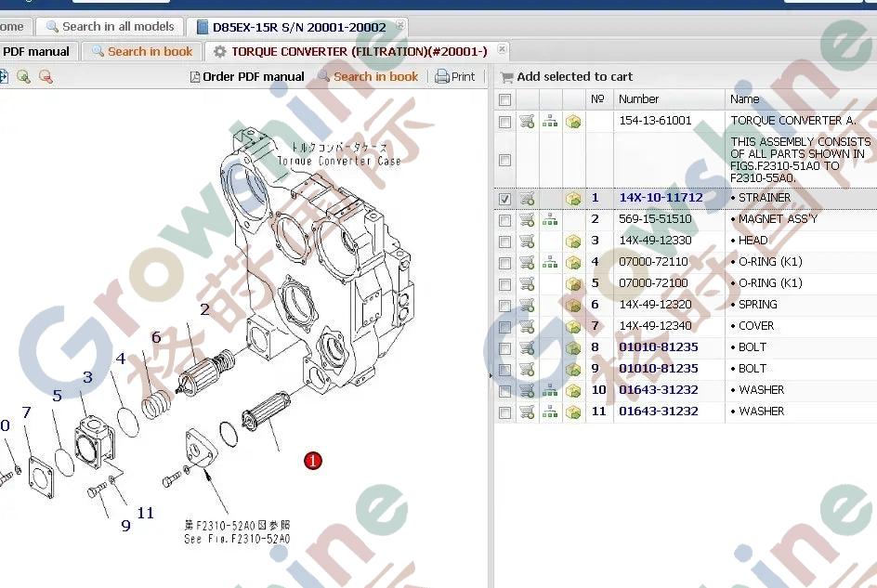Zoom in on the diagram with the green magnifier
The height and width of the screenshot is (588, 877).
click(23, 77)
